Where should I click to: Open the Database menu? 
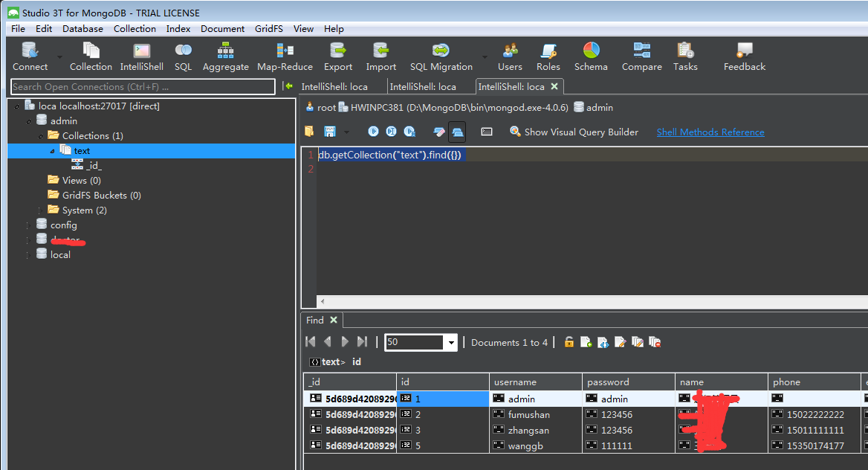coord(82,28)
